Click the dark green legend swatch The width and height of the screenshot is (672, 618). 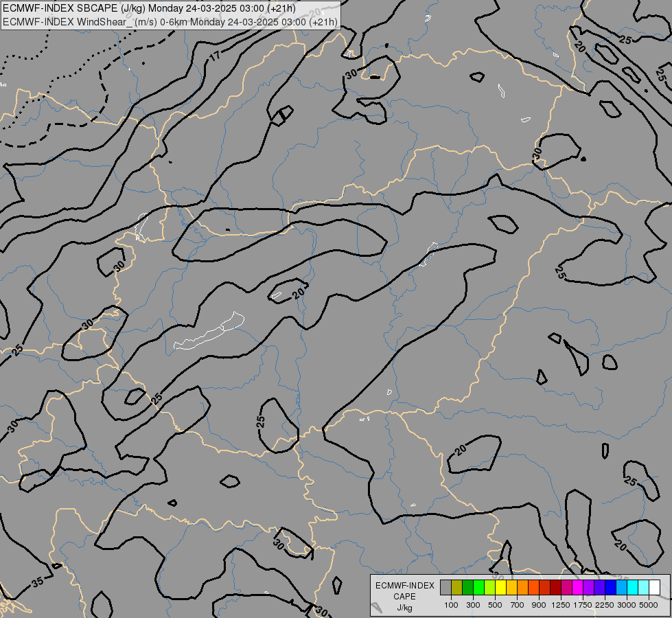pos(467,588)
